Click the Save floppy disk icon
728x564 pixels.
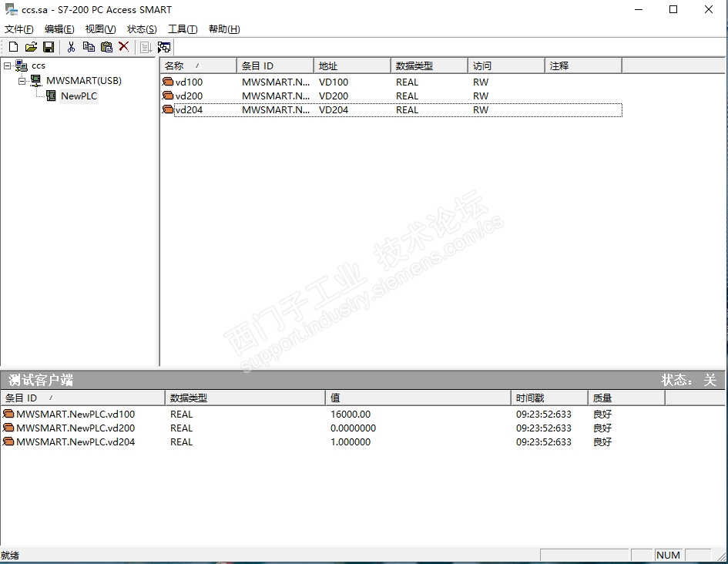pyautogui.click(x=49, y=47)
